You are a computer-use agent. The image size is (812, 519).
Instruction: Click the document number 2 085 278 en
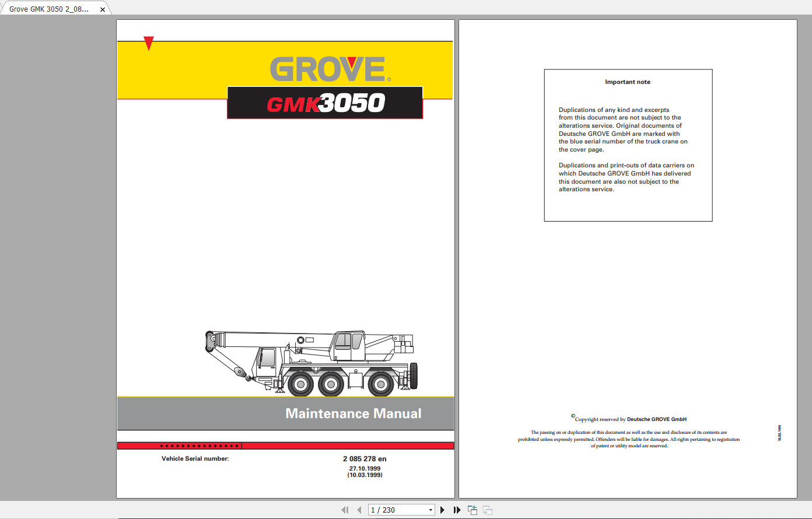tap(365, 459)
